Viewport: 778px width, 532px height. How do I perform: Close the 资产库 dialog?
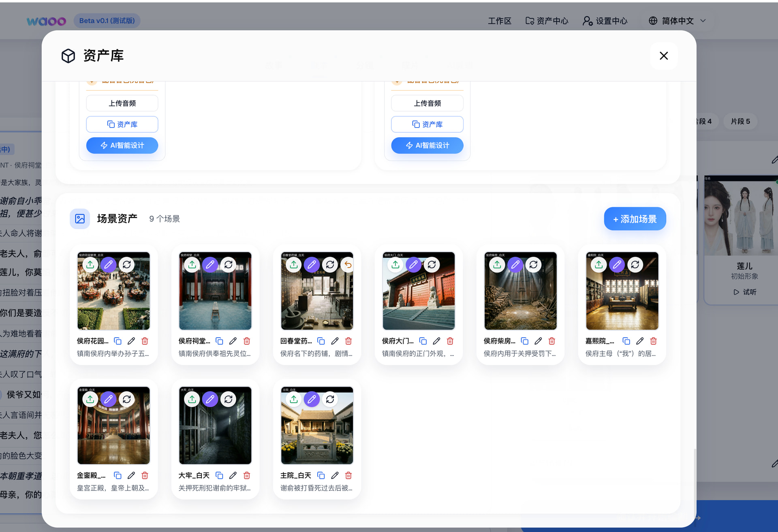click(664, 55)
